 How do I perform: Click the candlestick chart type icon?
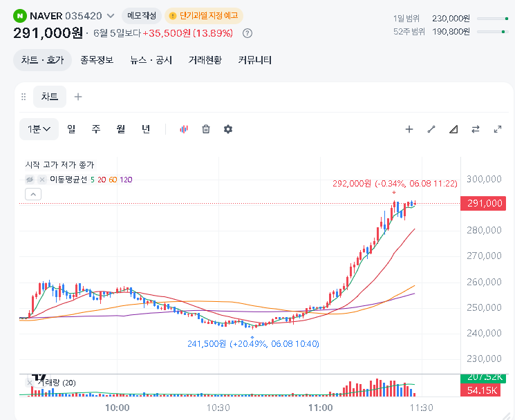click(x=184, y=129)
